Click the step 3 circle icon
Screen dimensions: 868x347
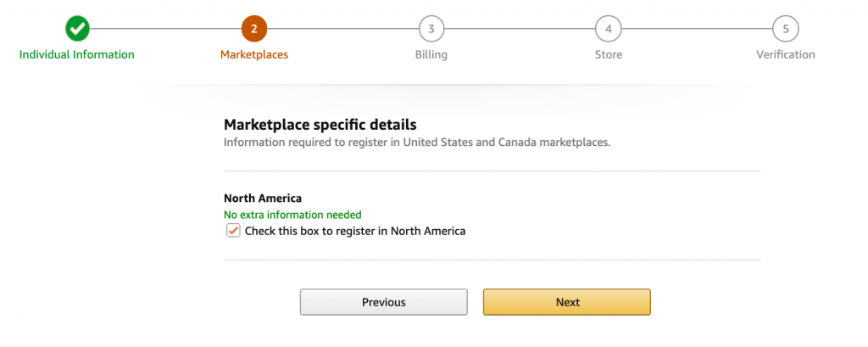pos(431,29)
